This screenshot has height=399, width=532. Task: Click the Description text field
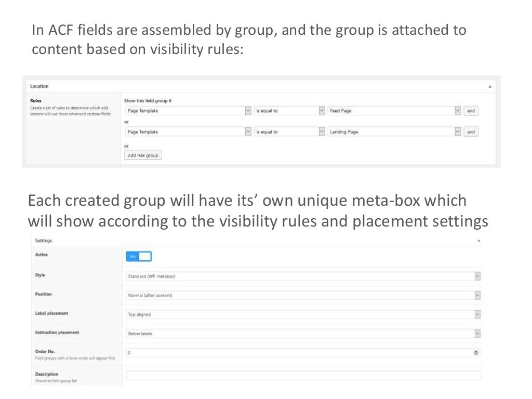click(303, 375)
